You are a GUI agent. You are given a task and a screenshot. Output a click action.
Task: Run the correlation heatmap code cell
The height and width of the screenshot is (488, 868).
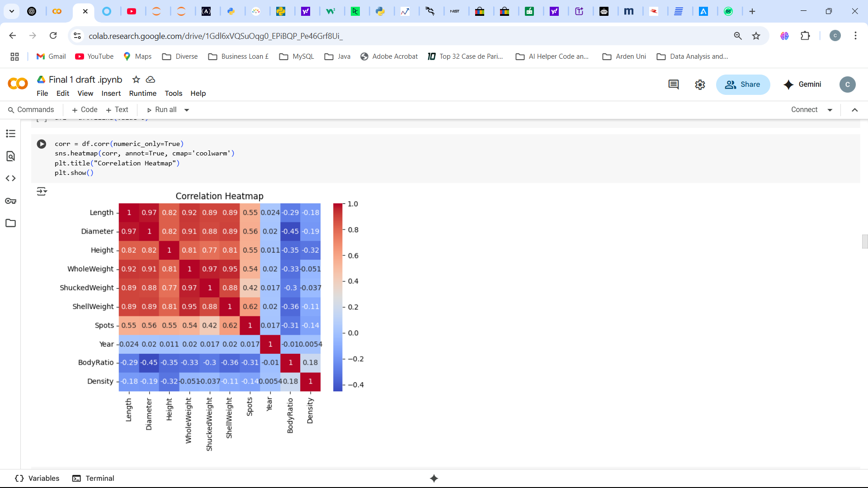coord(42,144)
